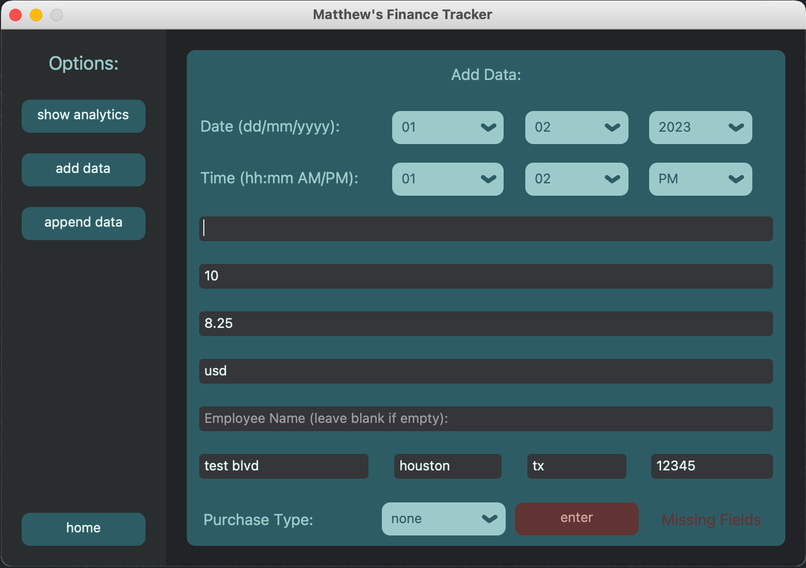Click the Options heading in sidebar
806x568 pixels.
(83, 64)
